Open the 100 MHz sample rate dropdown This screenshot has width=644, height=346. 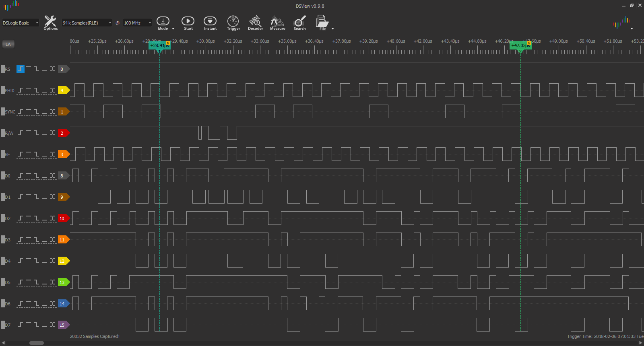point(137,23)
